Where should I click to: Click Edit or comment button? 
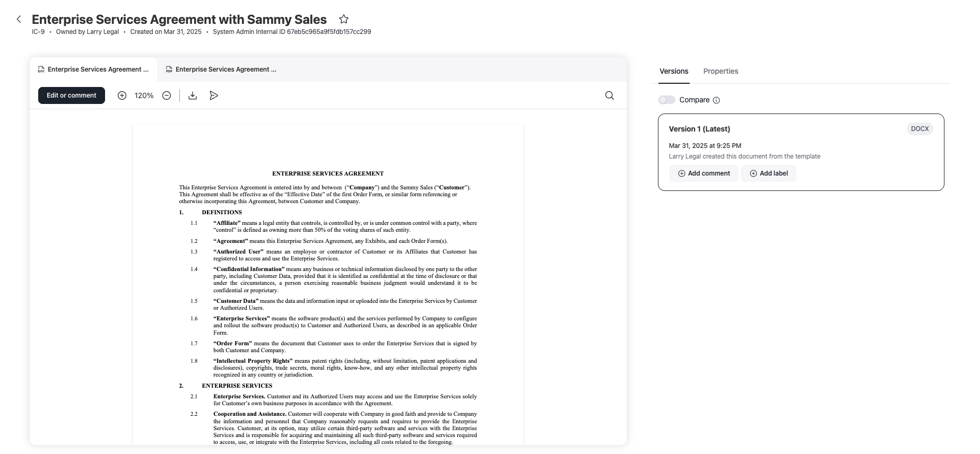(x=72, y=95)
